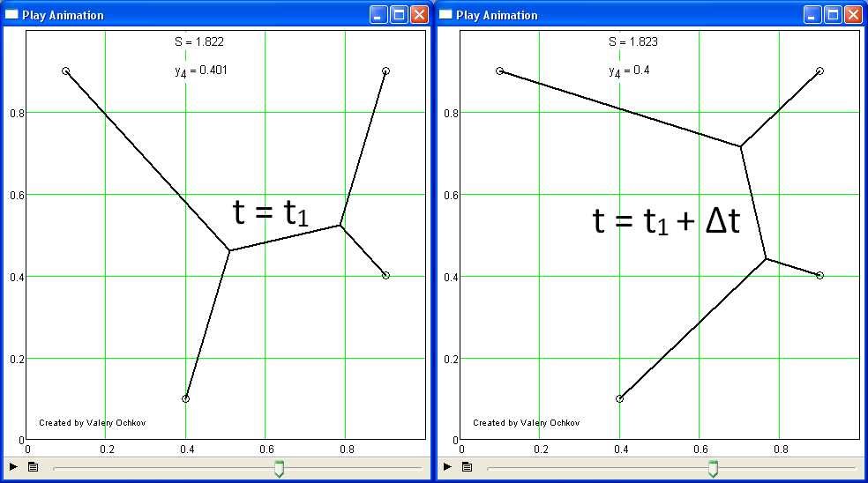The width and height of the screenshot is (868, 483).
Task: Minimize the right Play Animation window
Action: pyautogui.click(x=812, y=15)
